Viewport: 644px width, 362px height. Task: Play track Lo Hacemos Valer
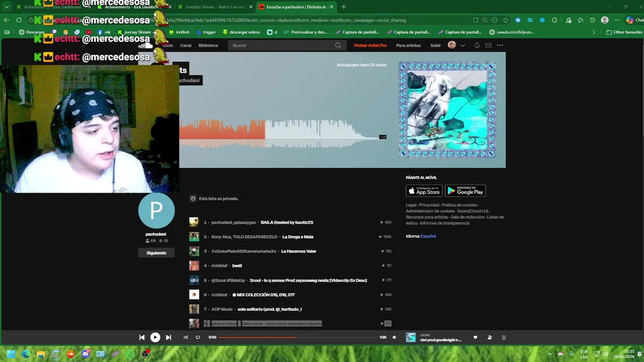(299, 251)
